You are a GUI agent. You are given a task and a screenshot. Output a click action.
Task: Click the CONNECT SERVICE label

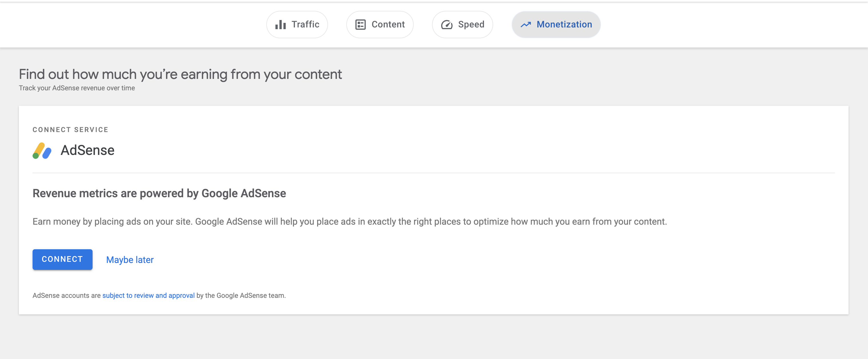[x=70, y=129]
